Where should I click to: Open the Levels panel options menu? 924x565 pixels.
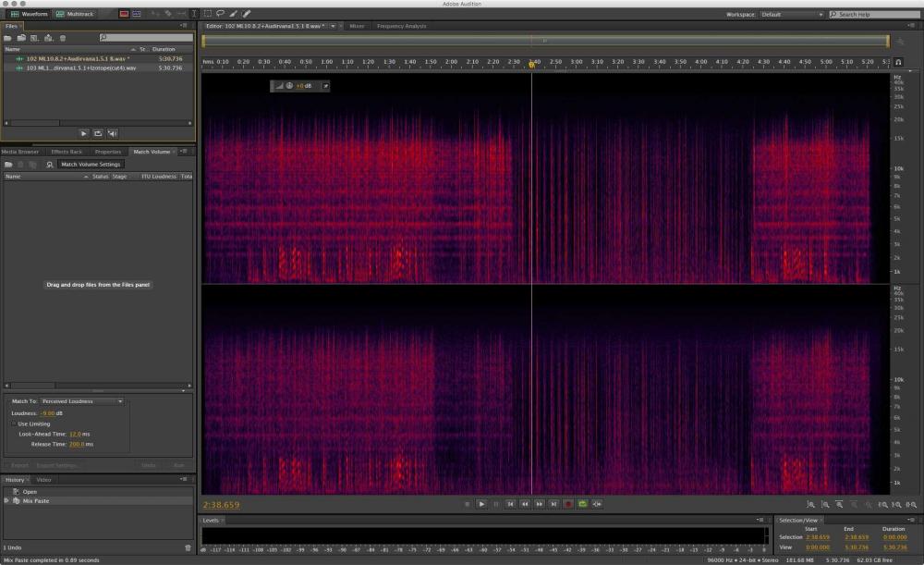[x=760, y=521]
